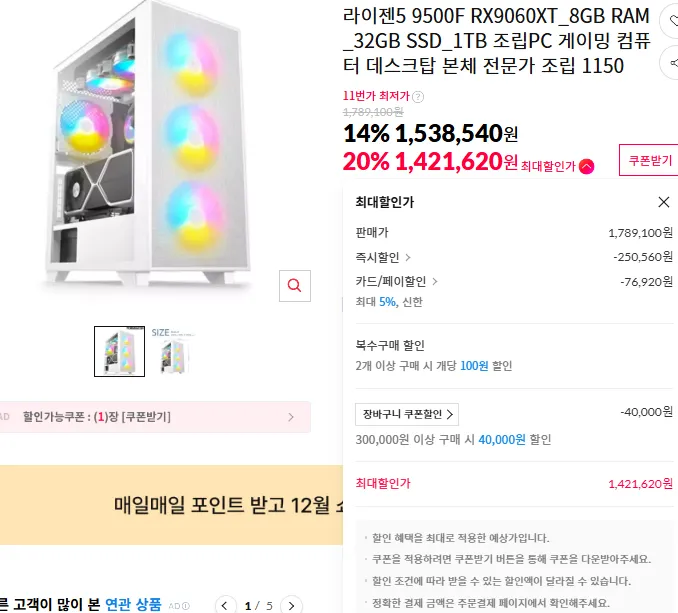Select the first product thumbnail
678x613 pixels.
pos(119,351)
